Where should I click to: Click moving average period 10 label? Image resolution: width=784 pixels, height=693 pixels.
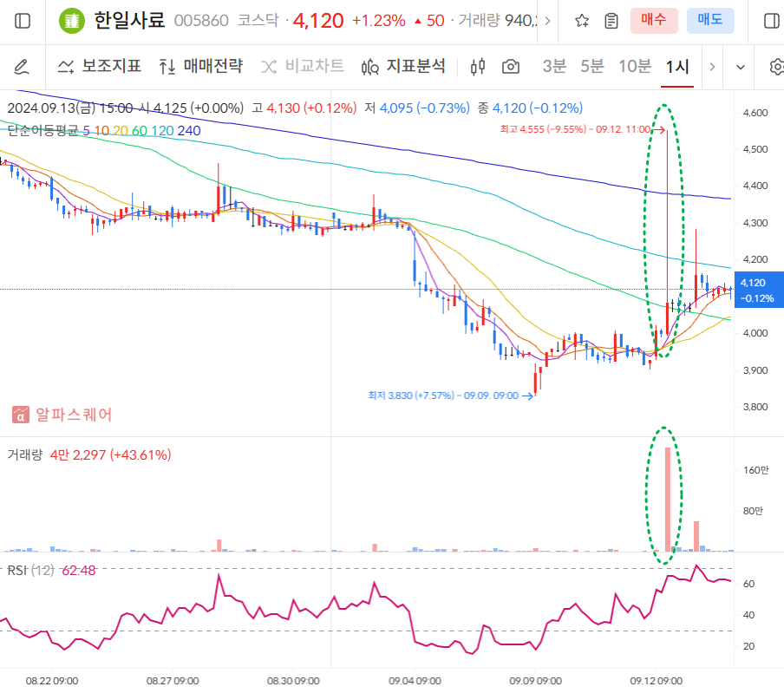coord(101,131)
